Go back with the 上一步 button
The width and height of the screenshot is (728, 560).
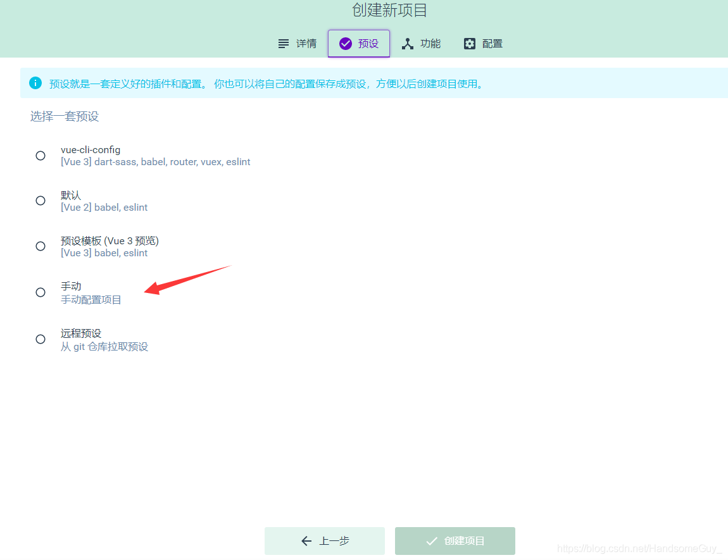click(x=325, y=541)
